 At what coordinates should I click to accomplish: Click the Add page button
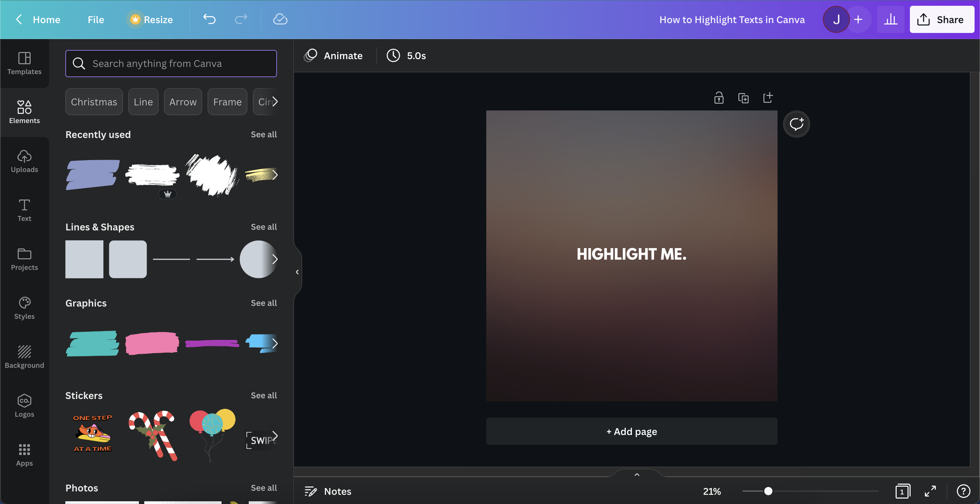point(631,431)
